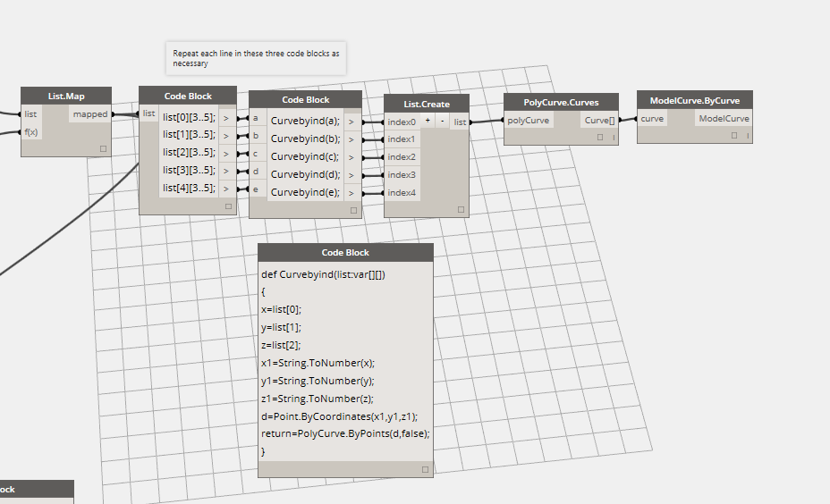This screenshot has height=504, width=830.
Task: Click the index3 input port on List.Create
Action: click(x=402, y=174)
